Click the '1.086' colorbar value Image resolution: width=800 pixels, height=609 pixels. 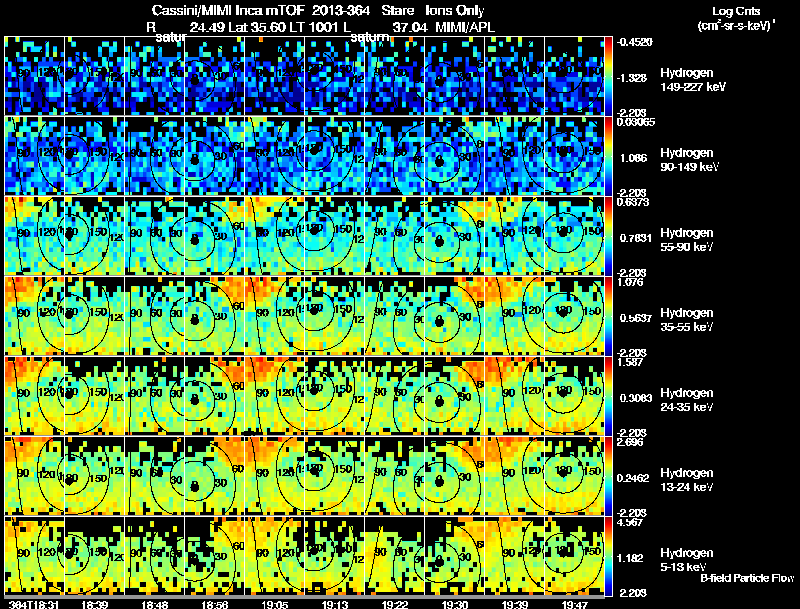tap(634, 158)
